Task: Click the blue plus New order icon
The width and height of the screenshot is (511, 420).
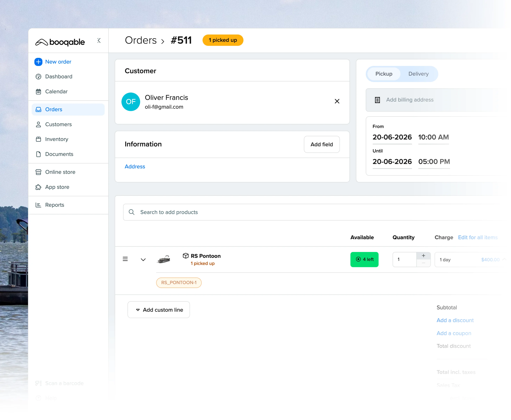Action: pos(38,62)
